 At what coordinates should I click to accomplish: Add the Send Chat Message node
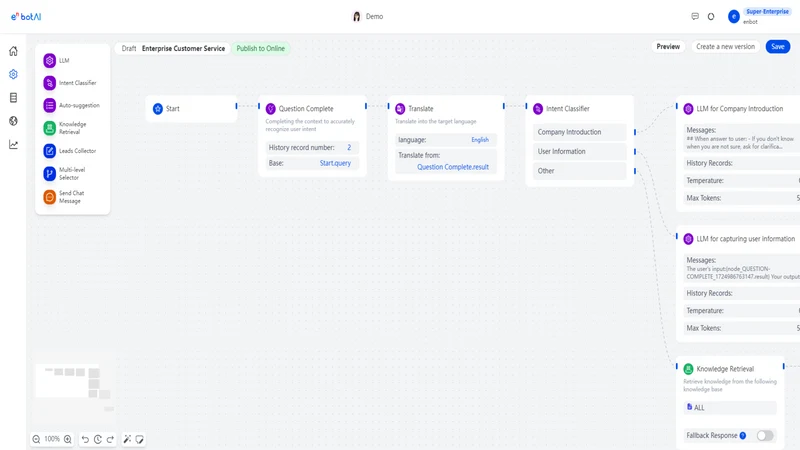point(49,197)
